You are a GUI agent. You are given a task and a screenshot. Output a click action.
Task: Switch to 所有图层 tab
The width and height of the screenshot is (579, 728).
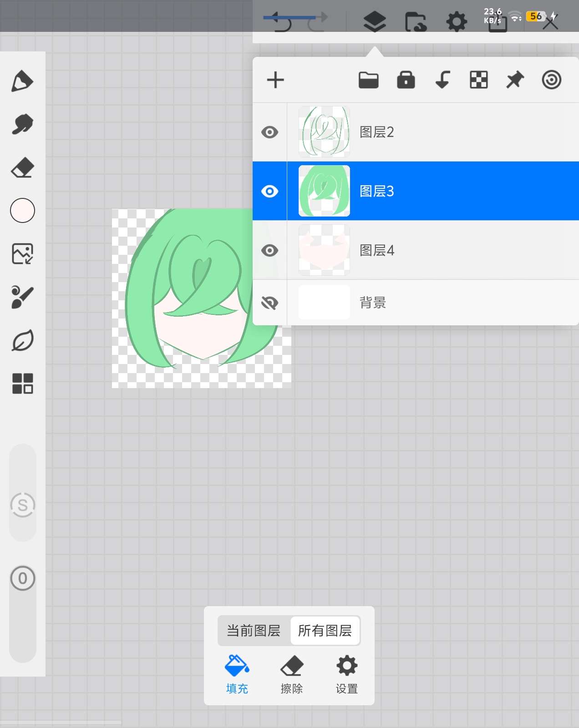pyautogui.click(x=325, y=631)
